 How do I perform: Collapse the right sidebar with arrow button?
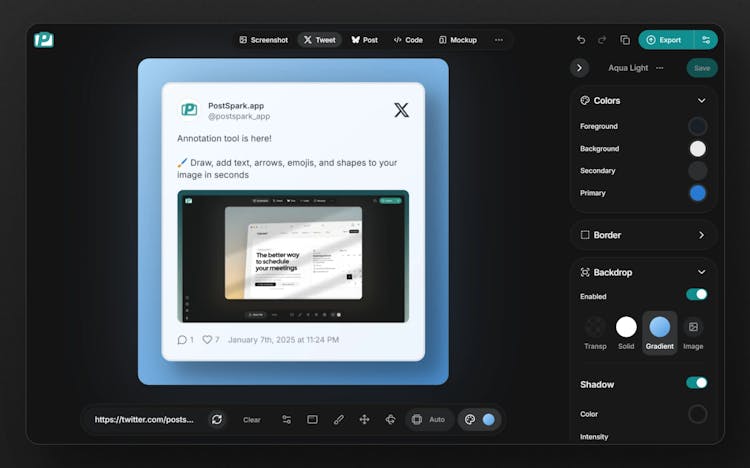click(579, 68)
